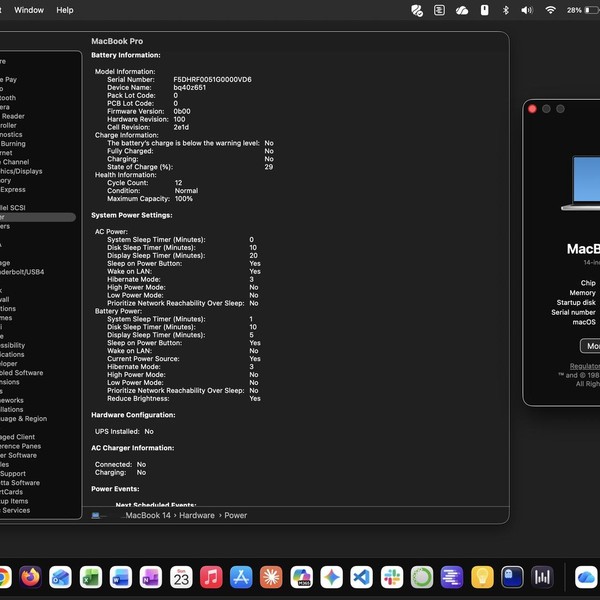600x600 pixels.
Task: Select Graphics/Displays in the sidebar
Action: pyautogui.click(x=21, y=171)
